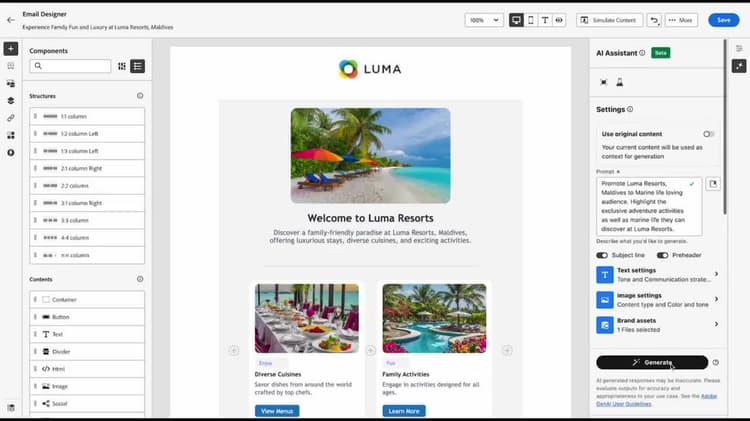The height and width of the screenshot is (421, 750).
Task: Click help icon next to Generate
Action: (716, 363)
